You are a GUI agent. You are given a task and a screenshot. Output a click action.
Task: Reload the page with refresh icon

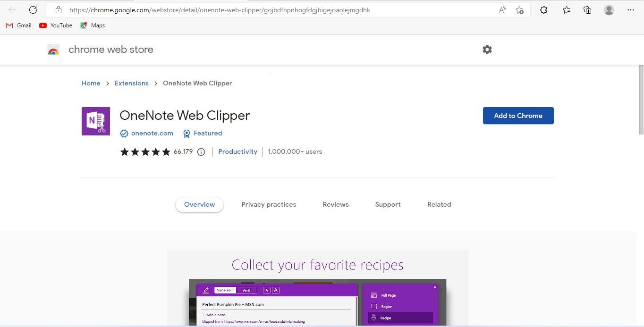point(33,10)
